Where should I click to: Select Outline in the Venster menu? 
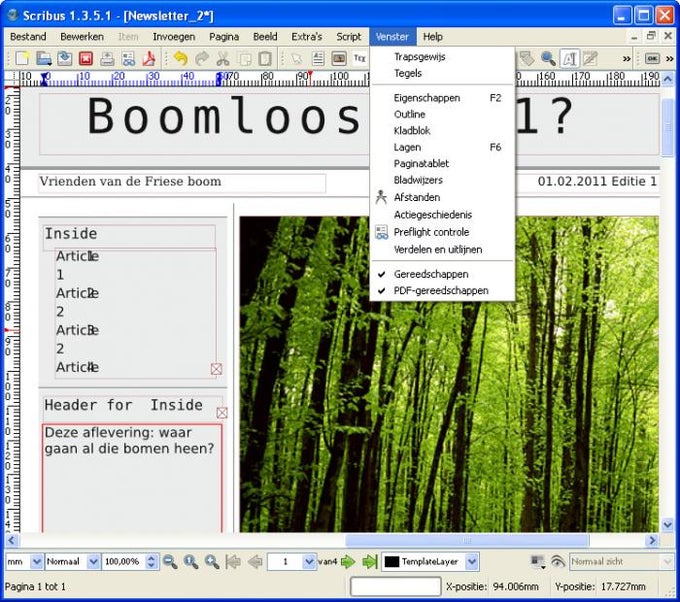[x=442, y=115]
